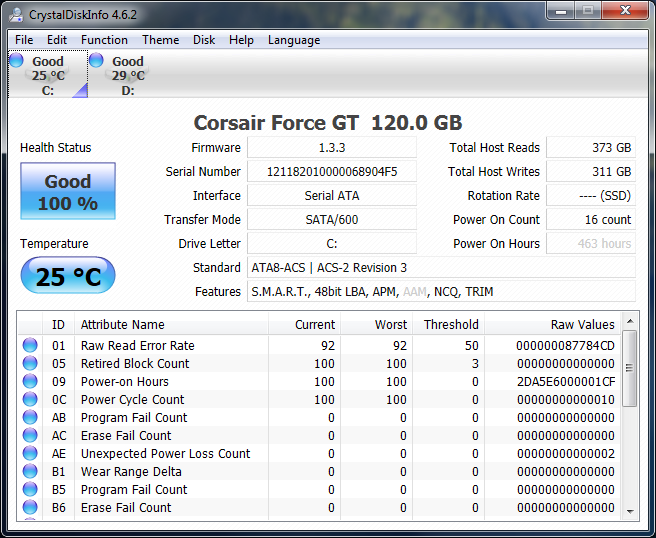This screenshot has width=656, height=538.
Task: Click the Current column header
Action: tap(304, 324)
